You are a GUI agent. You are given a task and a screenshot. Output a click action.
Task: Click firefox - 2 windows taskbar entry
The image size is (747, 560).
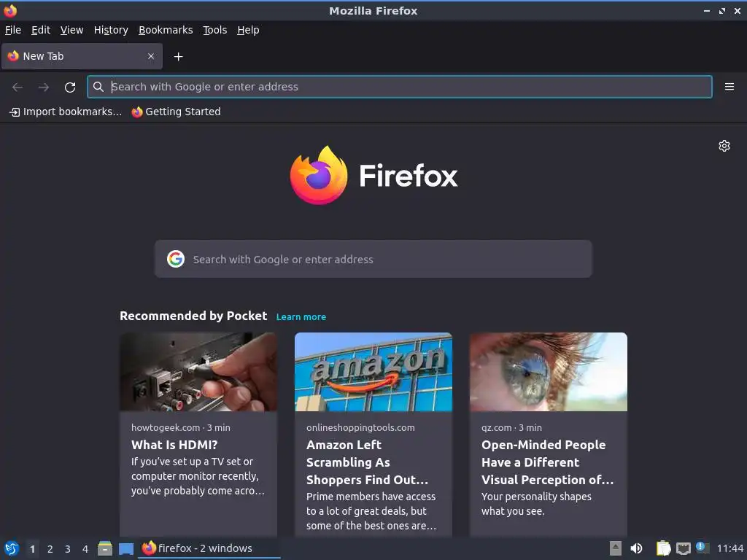point(209,548)
